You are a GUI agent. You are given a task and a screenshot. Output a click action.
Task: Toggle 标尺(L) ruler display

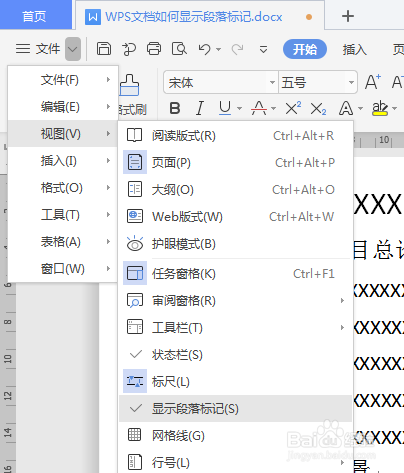tap(235, 382)
